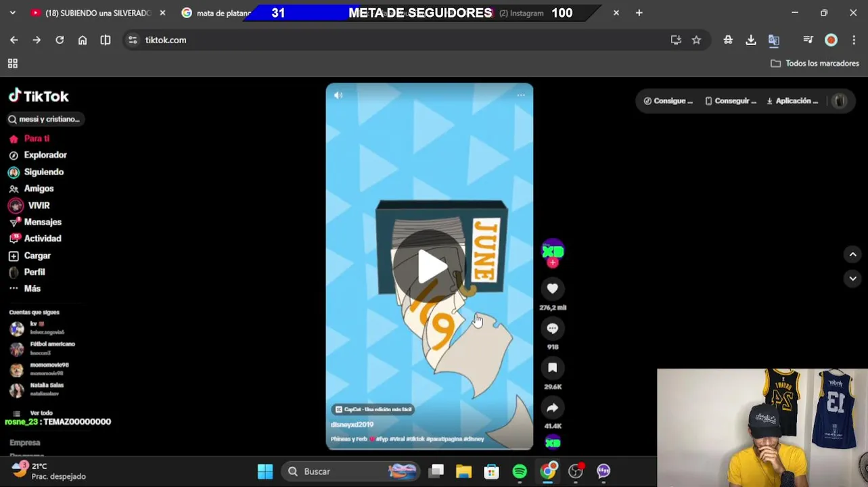
Task: Share video with arrow icon
Action: (553, 408)
